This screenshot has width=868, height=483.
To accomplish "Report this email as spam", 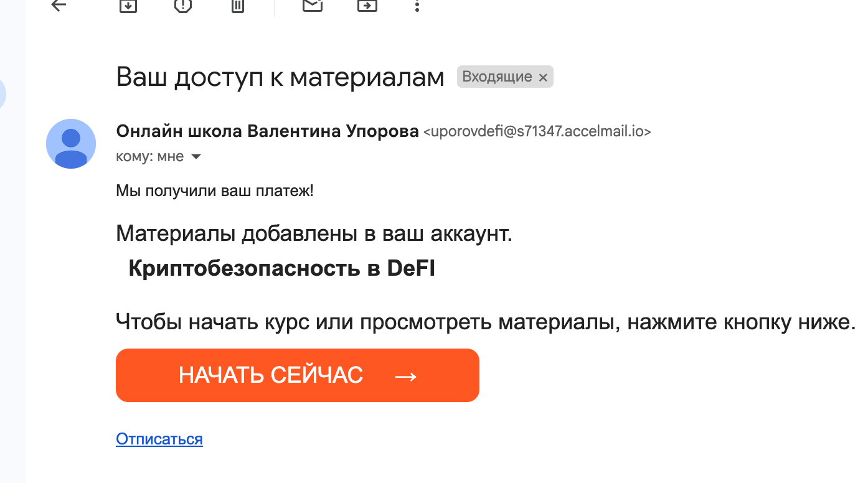I will pyautogui.click(x=182, y=6).
